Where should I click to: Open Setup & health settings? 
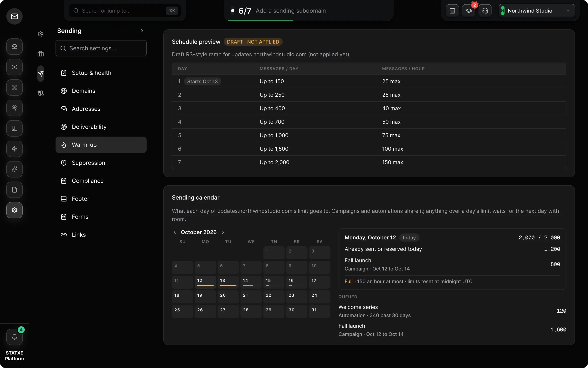(x=101, y=73)
